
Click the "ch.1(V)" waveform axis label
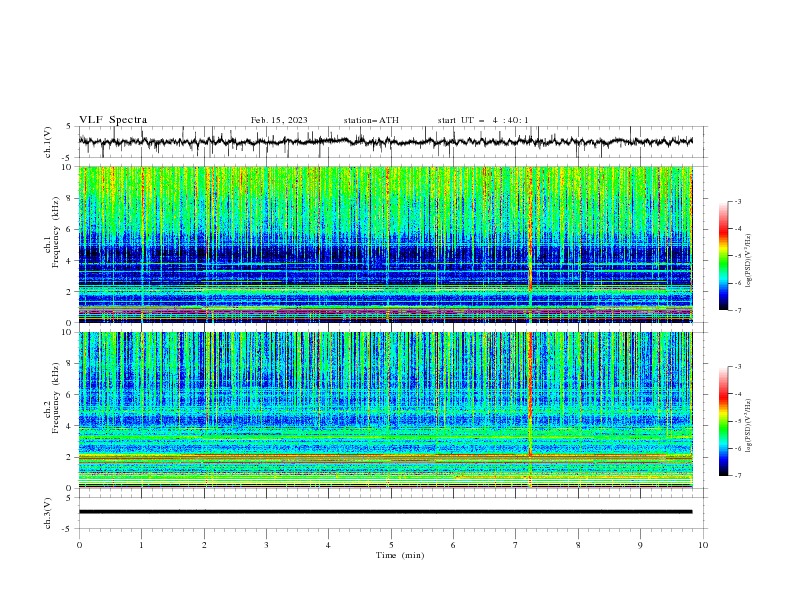tap(48, 142)
